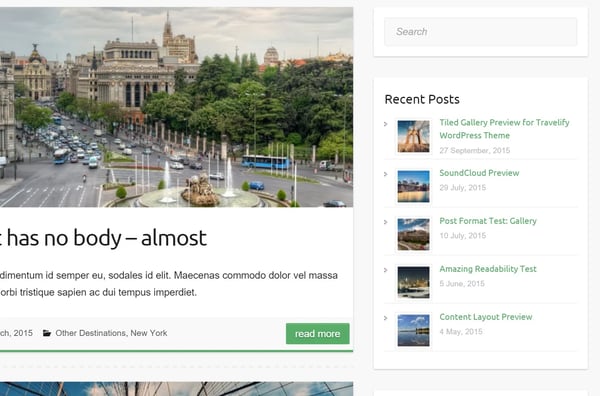Click the arrow beside Post Format Test
The width and height of the screenshot is (600, 396).
[386, 222]
